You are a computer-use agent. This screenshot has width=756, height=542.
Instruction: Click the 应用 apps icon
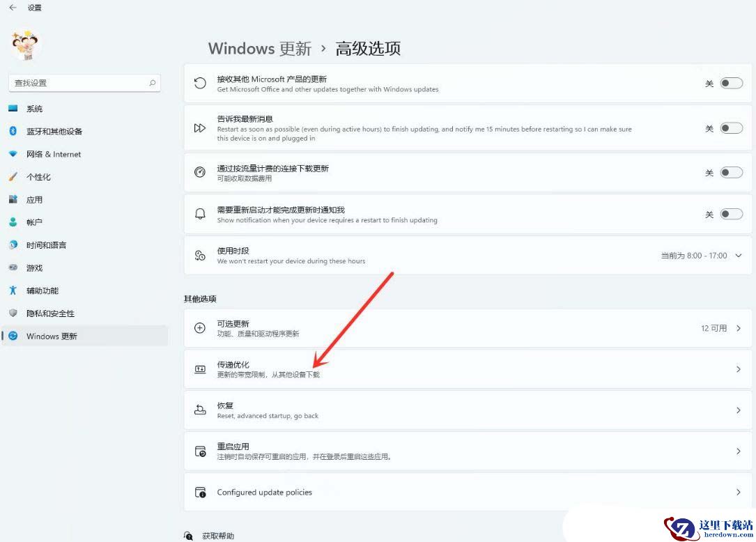(x=13, y=199)
